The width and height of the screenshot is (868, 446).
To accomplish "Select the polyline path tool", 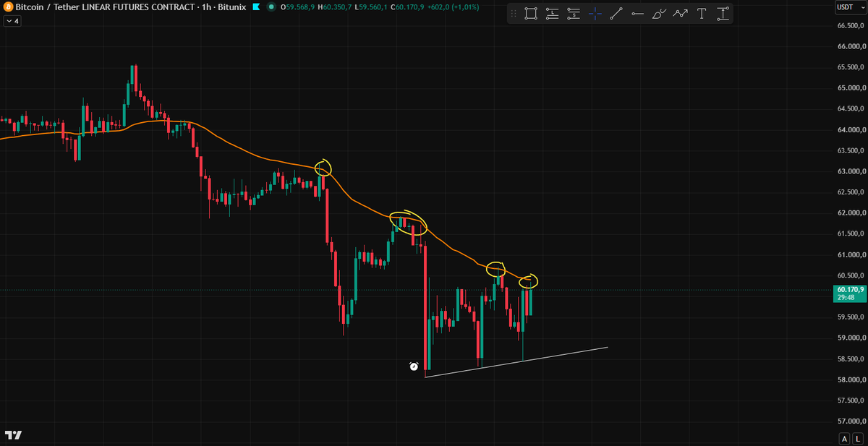I will tap(680, 13).
